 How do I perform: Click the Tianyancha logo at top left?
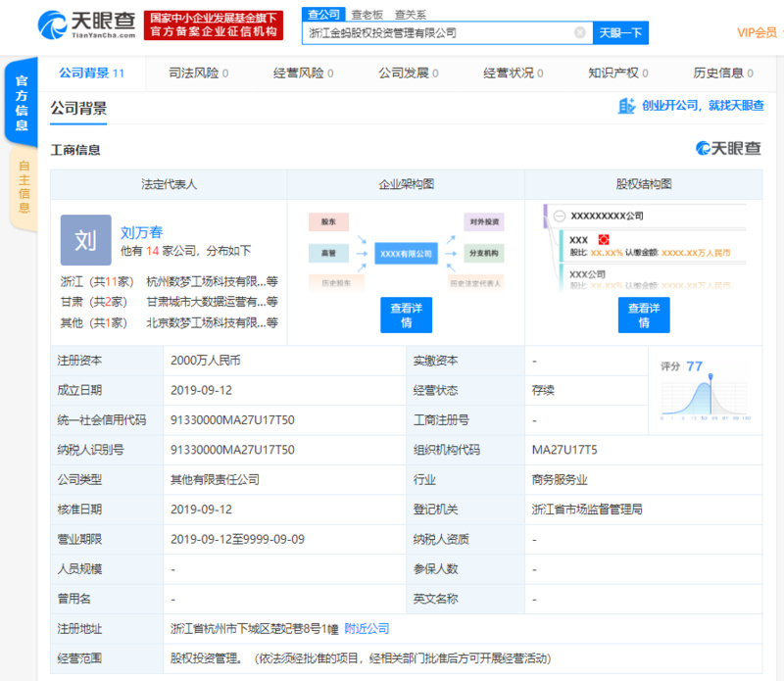tap(85, 25)
